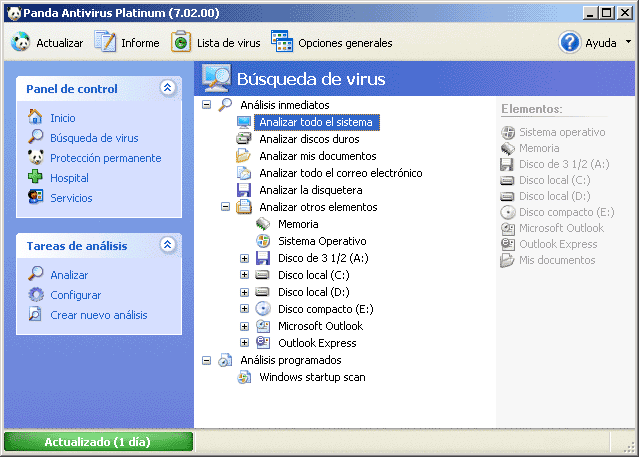Select Analizar mis documentos
The height and width of the screenshot is (457, 639).
[x=318, y=156]
